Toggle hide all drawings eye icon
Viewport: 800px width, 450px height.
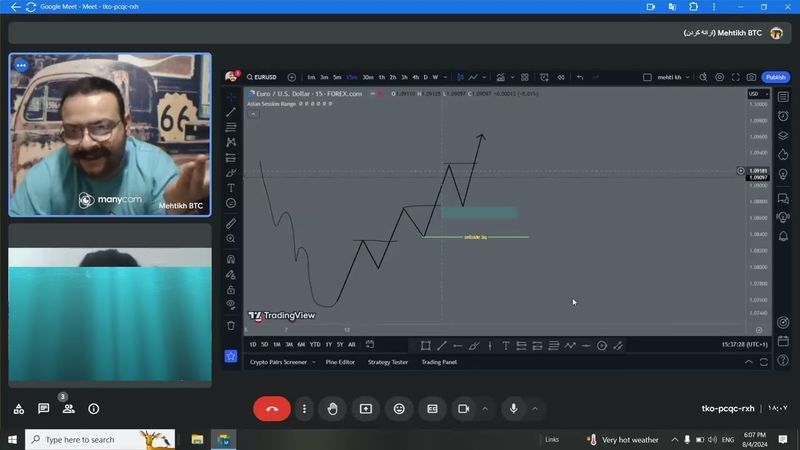231,304
